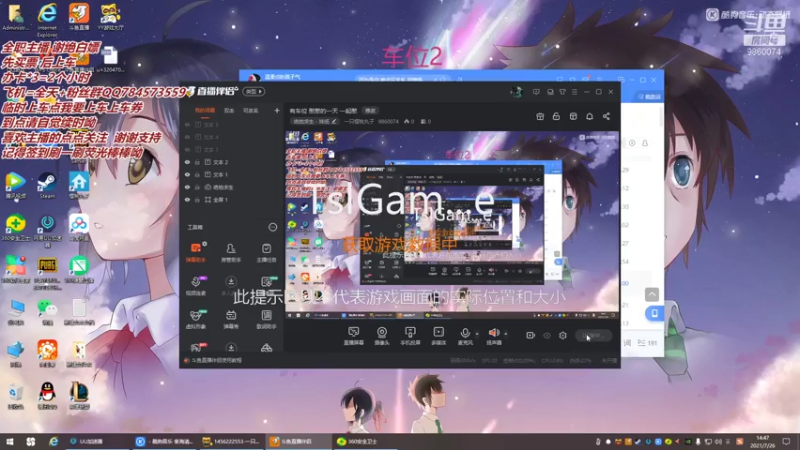Screen dimensions: 800x450
Task: Add a 直播屏幕 screen capture source
Action: (354, 336)
